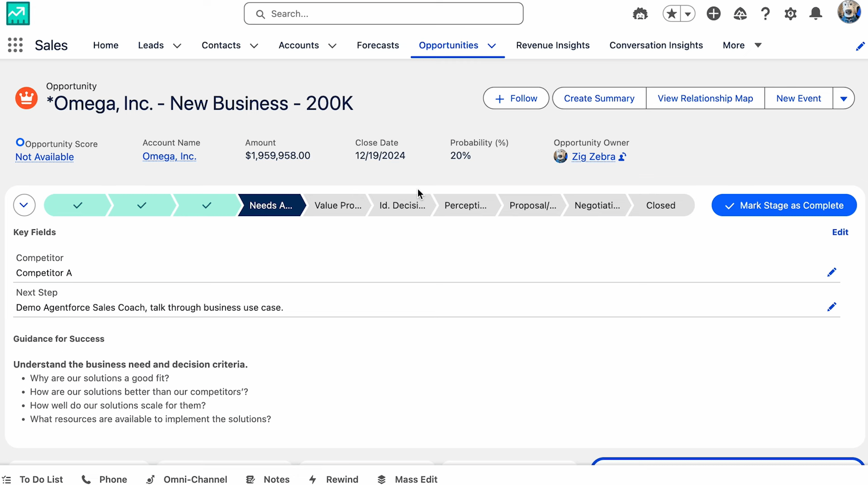Open the Guidance Center trailhead icon

point(740,14)
